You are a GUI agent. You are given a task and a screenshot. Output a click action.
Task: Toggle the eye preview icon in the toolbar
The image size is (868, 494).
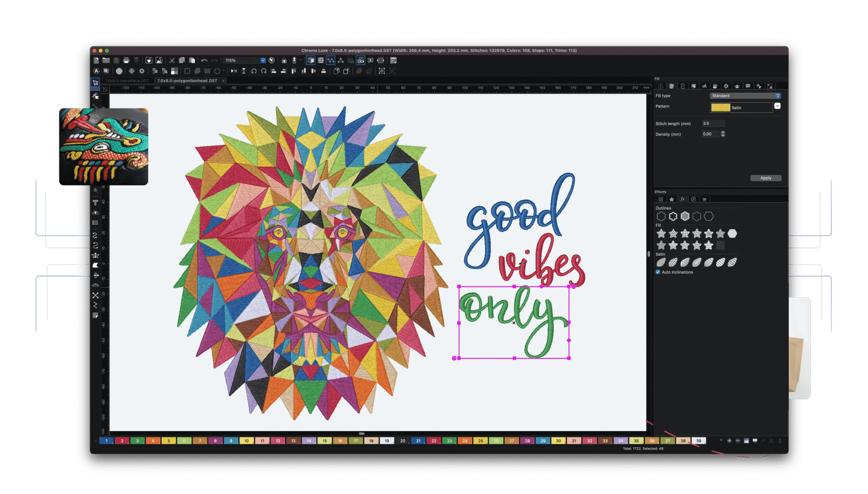click(361, 60)
